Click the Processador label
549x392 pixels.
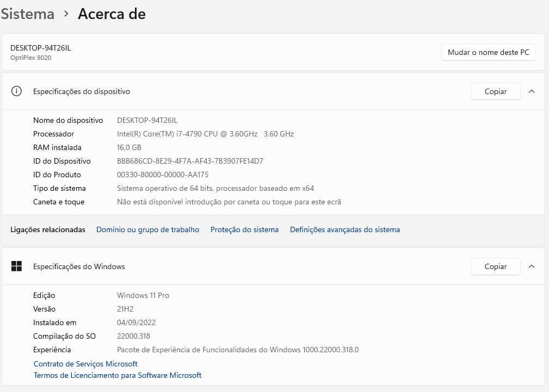point(53,134)
